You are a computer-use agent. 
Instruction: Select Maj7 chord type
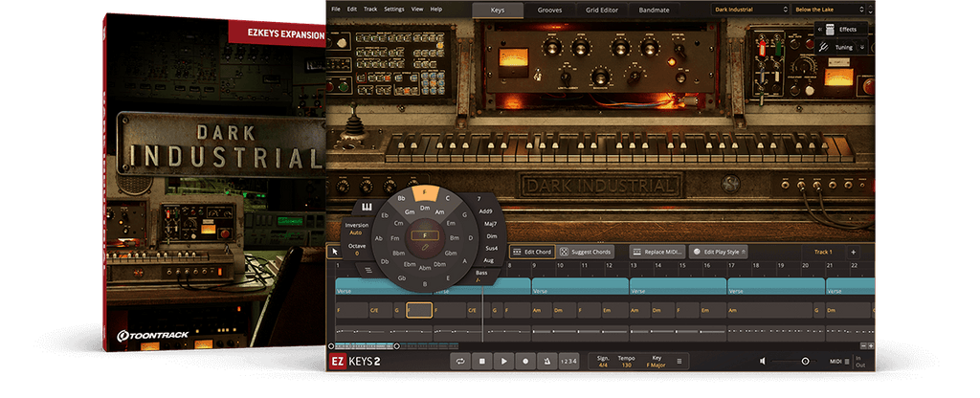[x=490, y=224]
